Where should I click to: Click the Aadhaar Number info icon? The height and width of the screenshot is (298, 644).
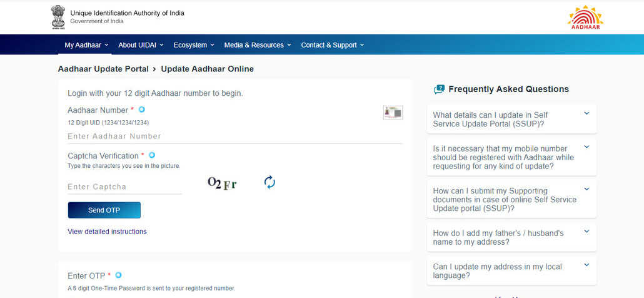[142, 110]
